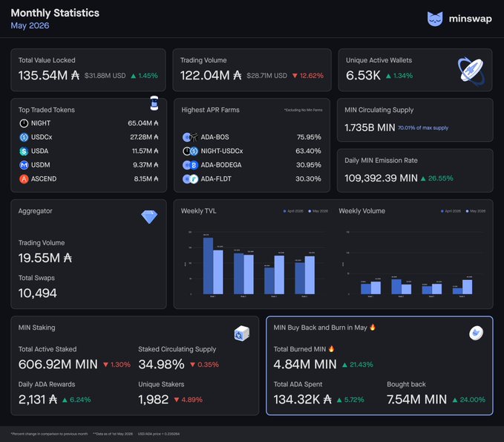Click the '4.84M MIN' total burned value
Viewport: 504px width, 442px height.
pos(305,365)
